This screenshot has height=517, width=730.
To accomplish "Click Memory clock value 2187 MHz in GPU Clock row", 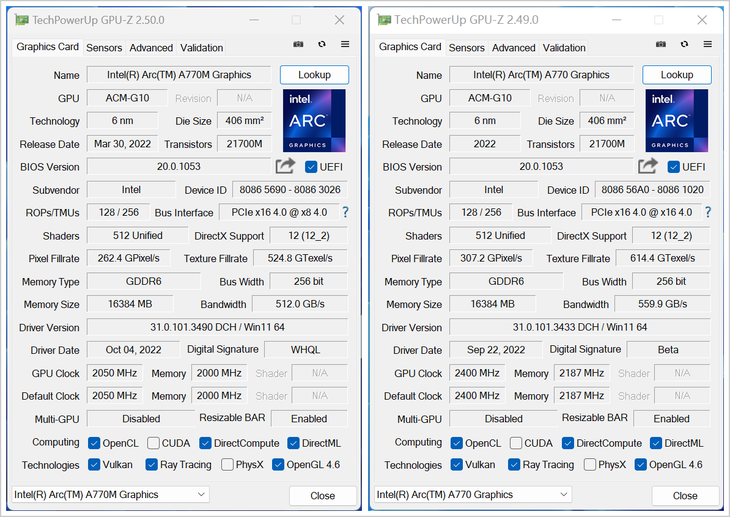I will [581, 373].
